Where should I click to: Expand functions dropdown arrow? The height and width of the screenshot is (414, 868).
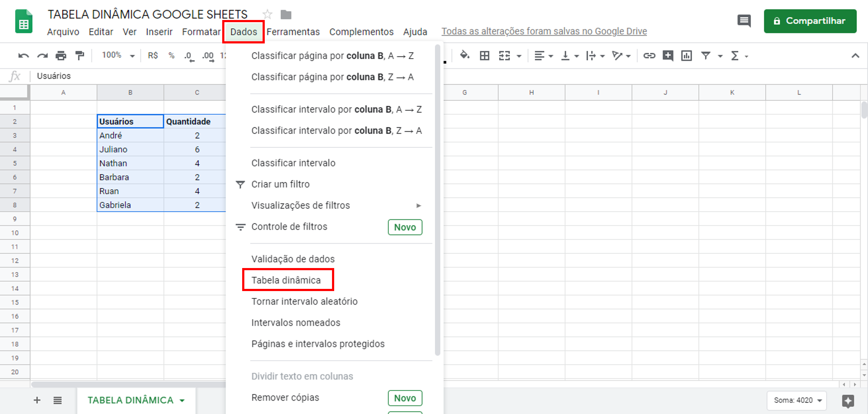(746, 56)
